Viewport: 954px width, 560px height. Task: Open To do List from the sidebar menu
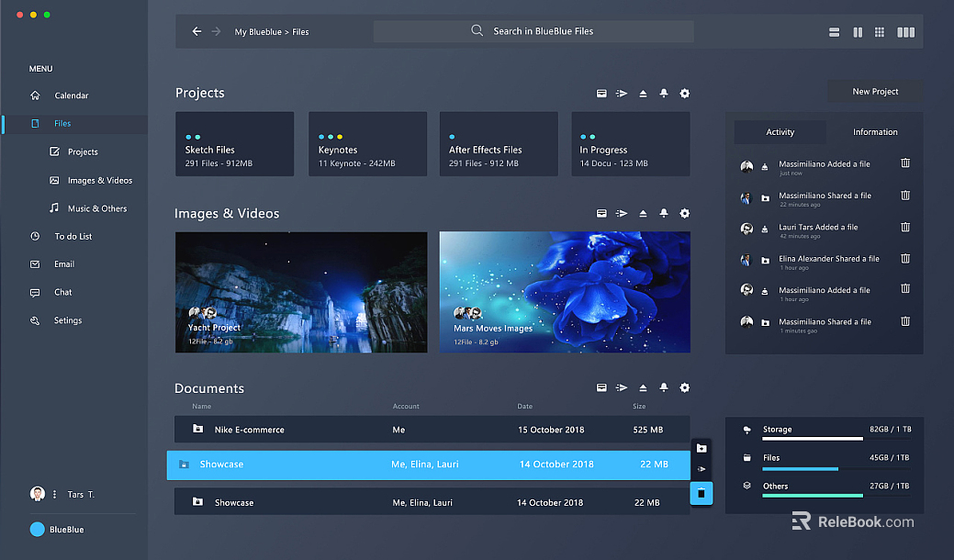[73, 237]
